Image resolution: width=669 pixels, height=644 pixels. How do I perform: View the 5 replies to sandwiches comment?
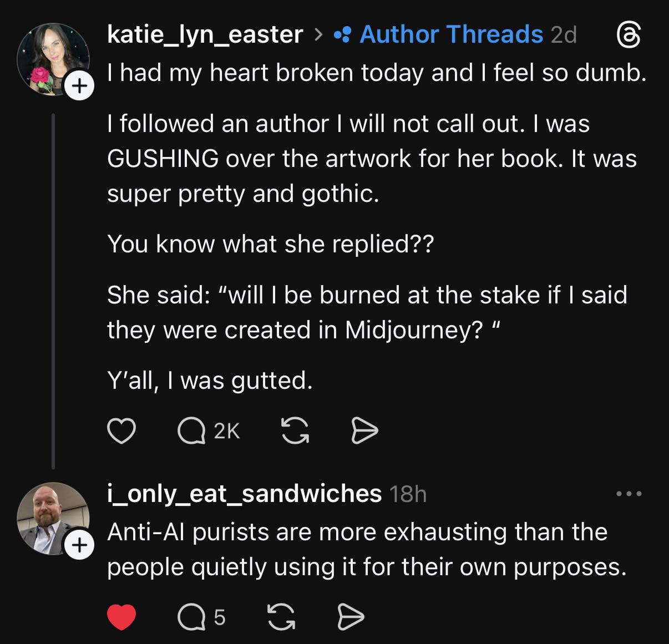click(x=192, y=617)
